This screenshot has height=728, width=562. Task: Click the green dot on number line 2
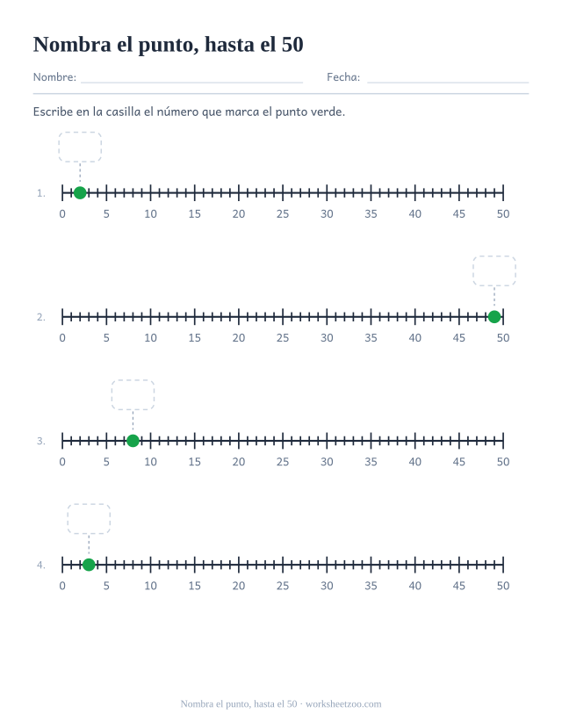494,317
